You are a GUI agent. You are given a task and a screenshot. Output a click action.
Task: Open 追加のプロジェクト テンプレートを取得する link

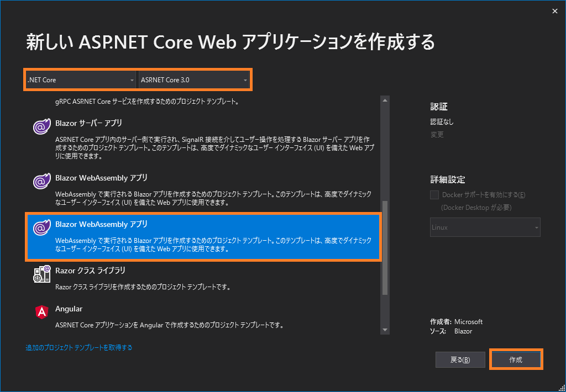(78, 348)
